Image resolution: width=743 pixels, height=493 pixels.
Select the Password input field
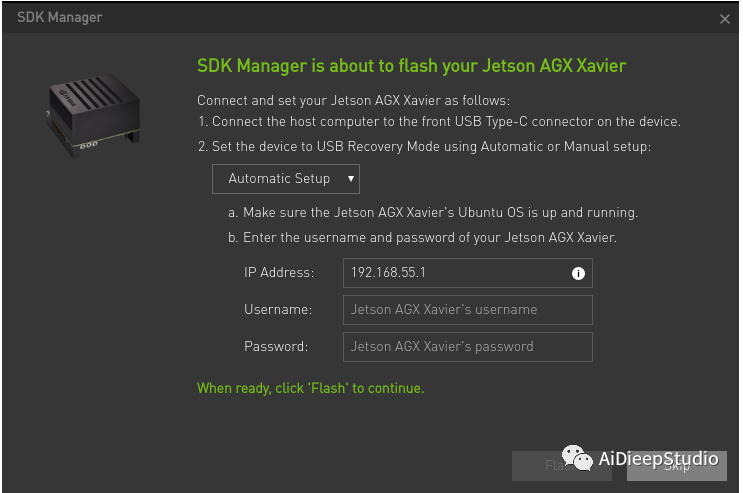468,347
